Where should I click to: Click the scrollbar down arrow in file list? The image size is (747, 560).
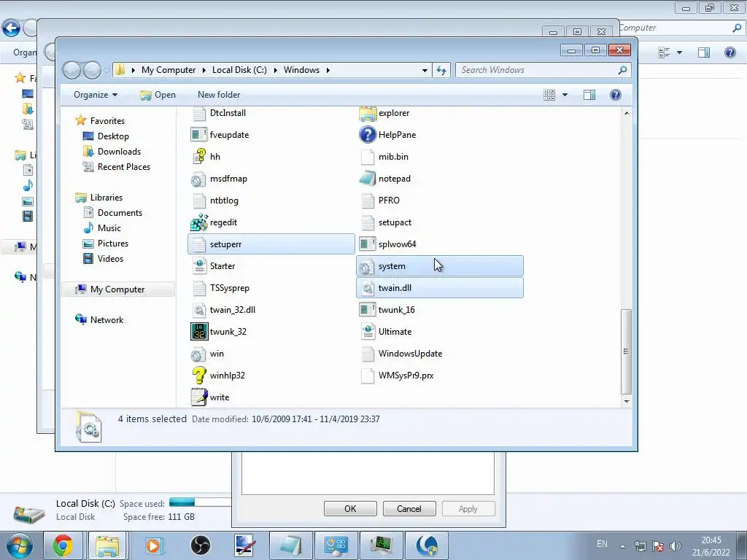tap(627, 402)
